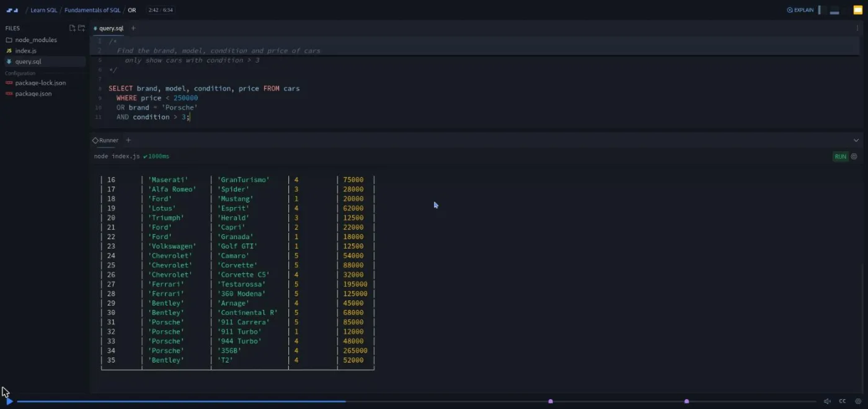The image size is (868, 409).
Task: Click 'Porsche' string on line 10
Action: (x=180, y=107)
